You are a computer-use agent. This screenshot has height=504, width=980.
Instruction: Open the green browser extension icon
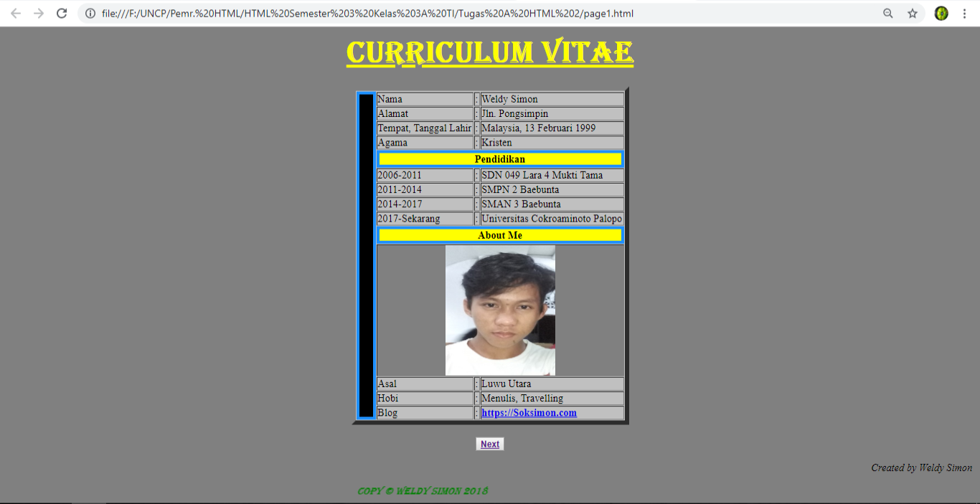[x=941, y=14]
